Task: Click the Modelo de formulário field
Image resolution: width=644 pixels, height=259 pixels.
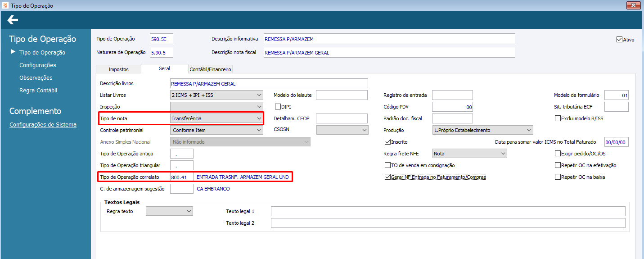Action: click(617, 95)
